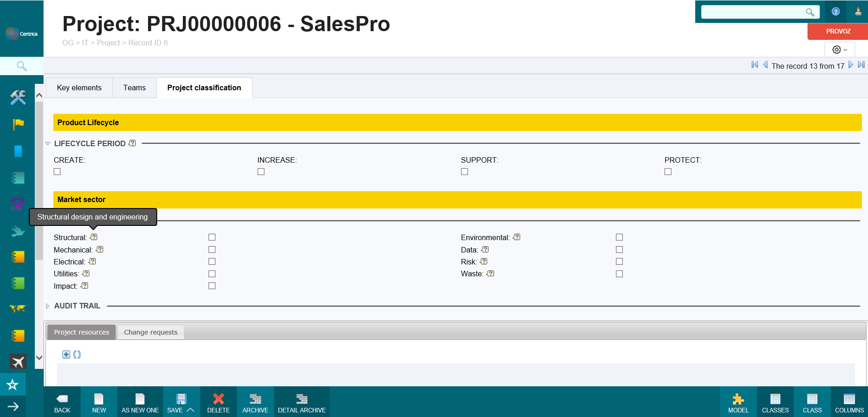Add a new project resource row
Image resolution: width=868 pixels, height=417 pixels.
click(x=66, y=354)
